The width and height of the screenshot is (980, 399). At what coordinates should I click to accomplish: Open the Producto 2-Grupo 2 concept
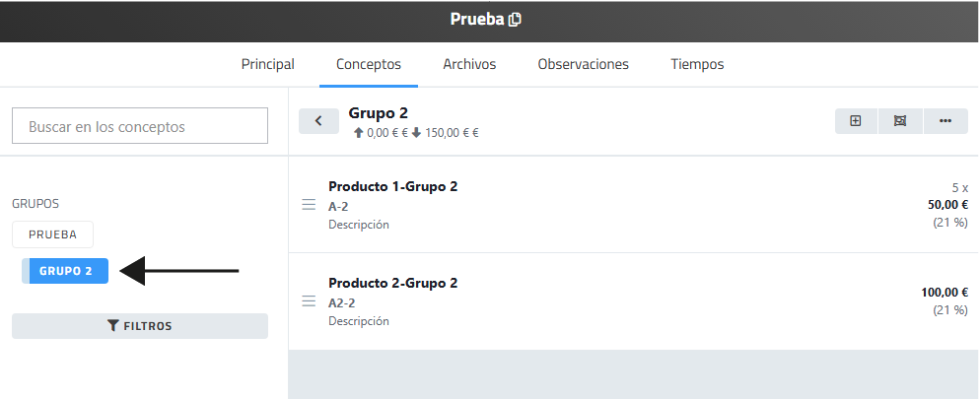pyautogui.click(x=392, y=283)
